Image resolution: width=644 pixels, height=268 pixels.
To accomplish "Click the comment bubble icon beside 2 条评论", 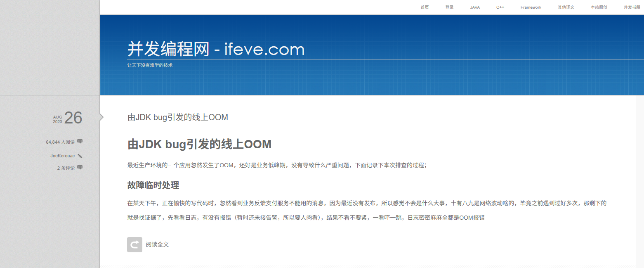I will click(x=80, y=167).
